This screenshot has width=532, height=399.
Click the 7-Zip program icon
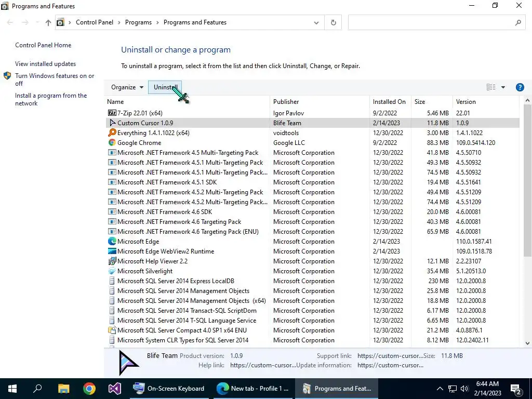point(112,113)
